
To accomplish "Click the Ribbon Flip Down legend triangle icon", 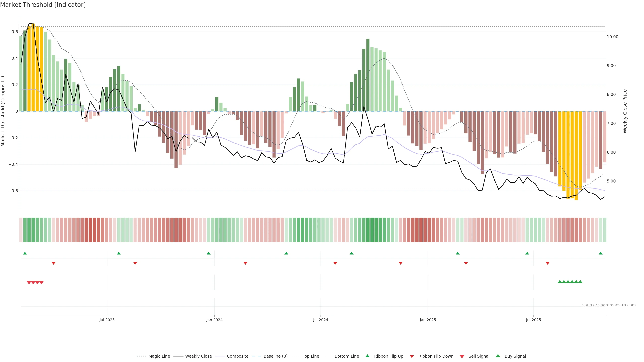I will (412, 356).
